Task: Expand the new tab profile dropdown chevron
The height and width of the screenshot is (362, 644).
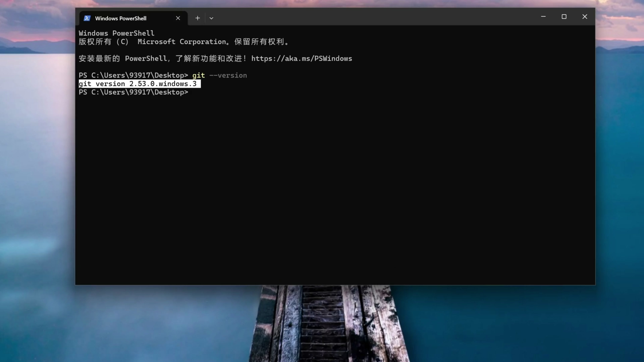Action: pos(211,18)
